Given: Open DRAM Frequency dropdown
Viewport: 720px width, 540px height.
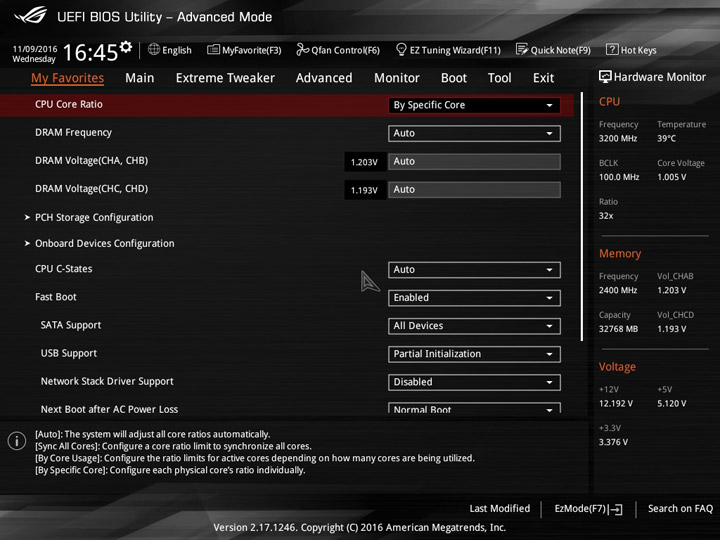Looking at the screenshot, I should click(474, 133).
